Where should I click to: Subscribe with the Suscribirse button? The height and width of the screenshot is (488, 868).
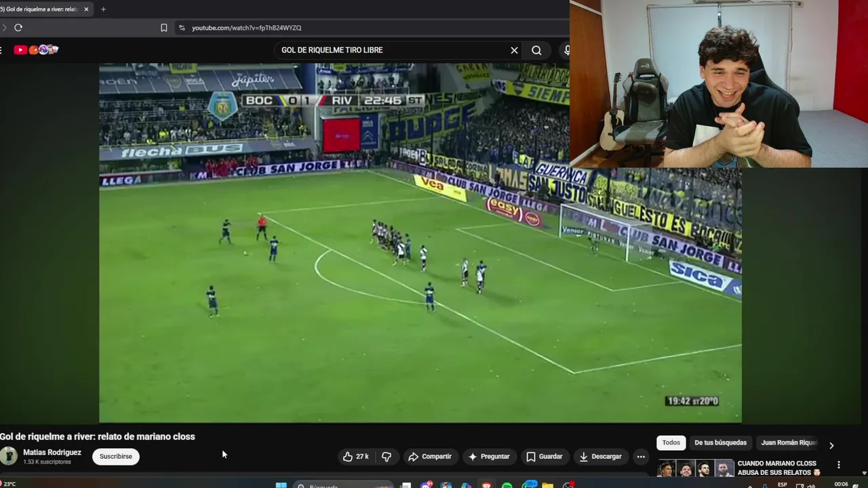point(116,457)
